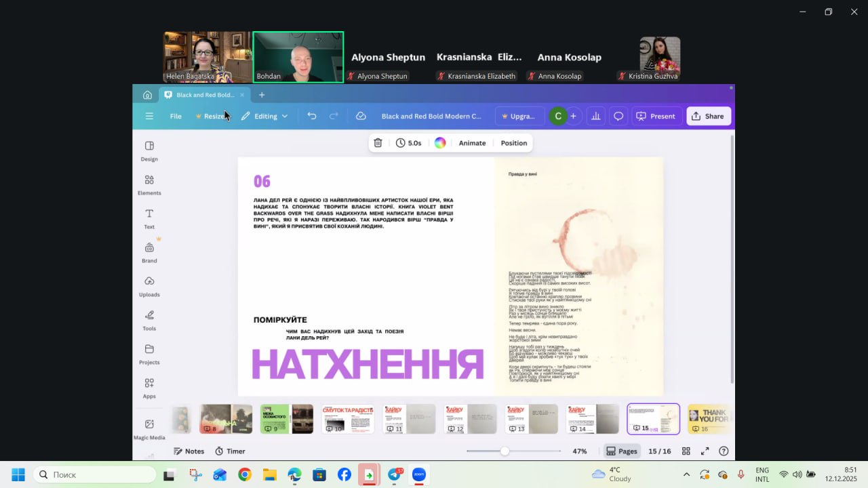
Task: Select the Text tool in sidebar
Action: [x=149, y=218]
